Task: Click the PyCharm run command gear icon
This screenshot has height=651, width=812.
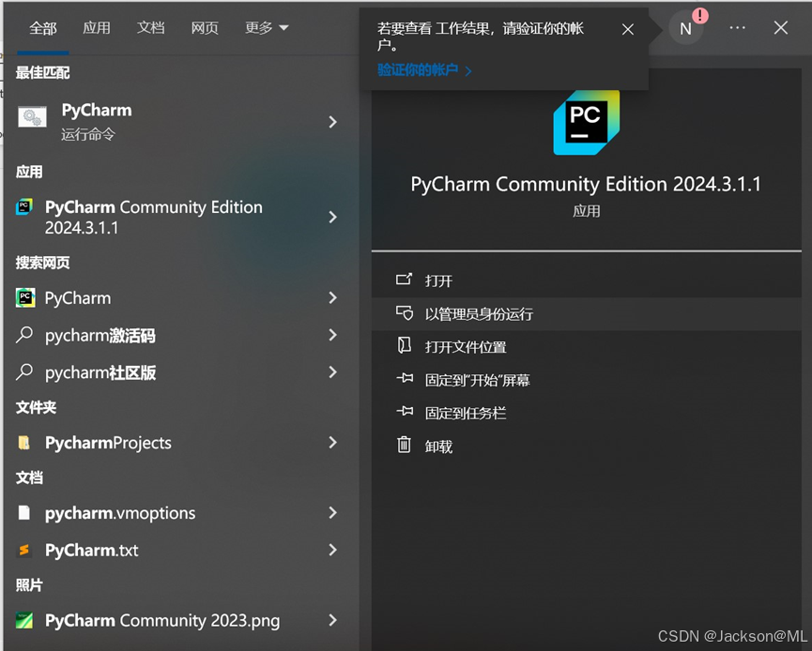Action: tap(32, 117)
